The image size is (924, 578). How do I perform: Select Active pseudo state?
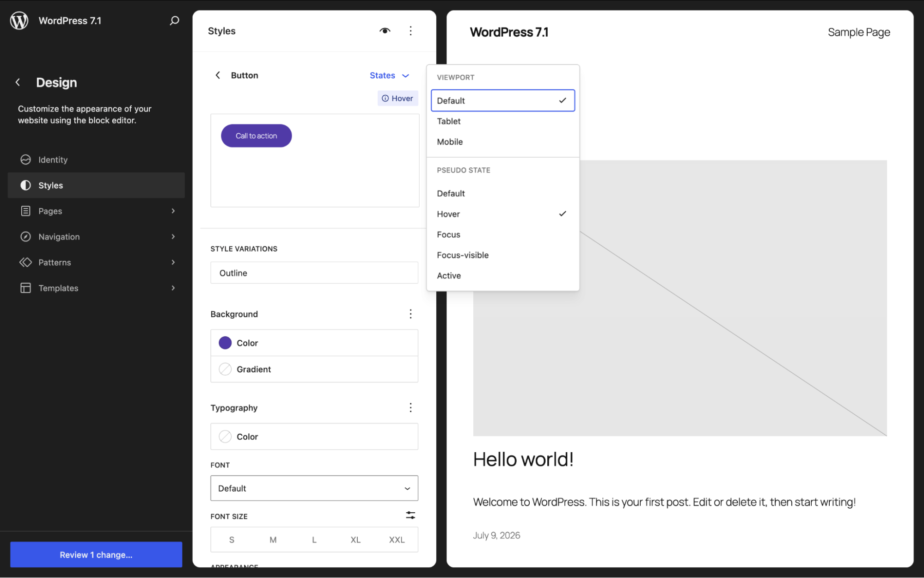(503, 276)
